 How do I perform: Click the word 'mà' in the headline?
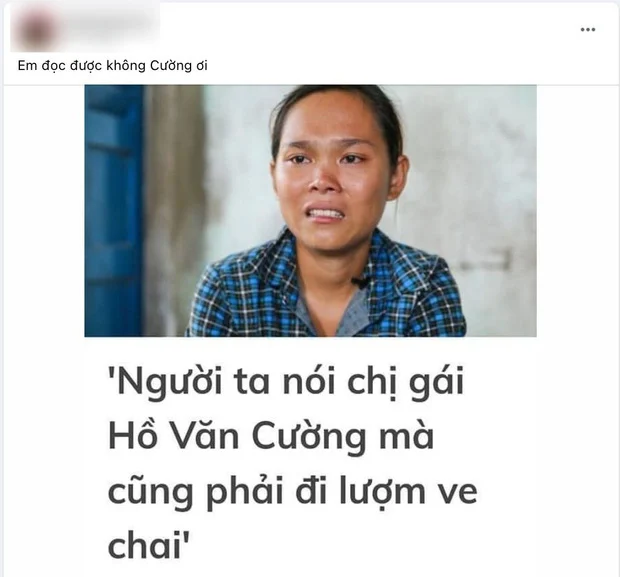point(407,439)
